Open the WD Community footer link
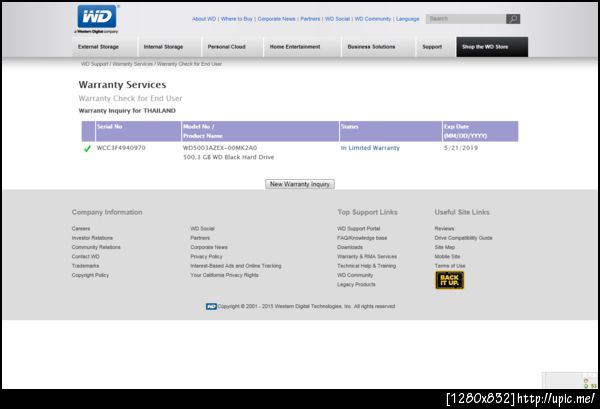This screenshot has height=409, width=600. [x=355, y=275]
